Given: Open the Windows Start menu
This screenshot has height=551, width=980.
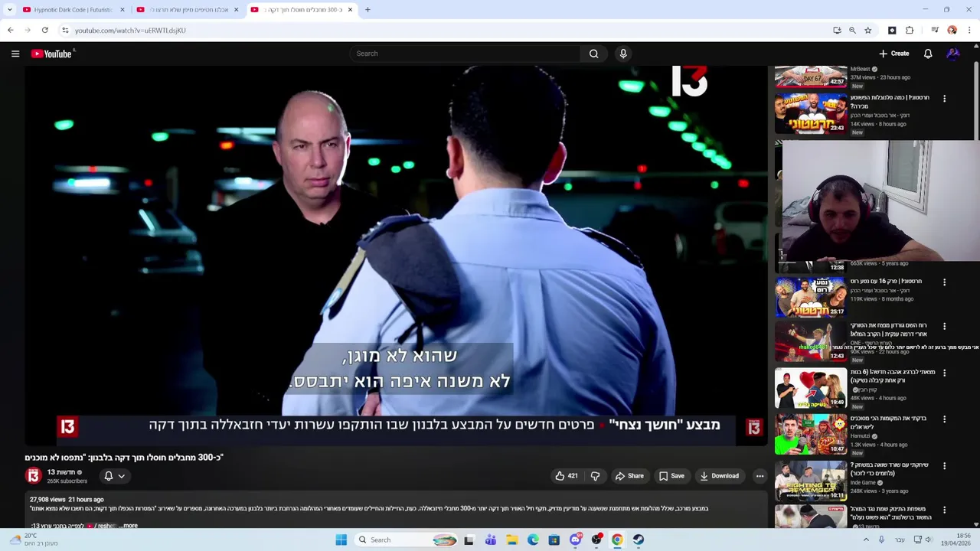Looking at the screenshot, I should (341, 540).
